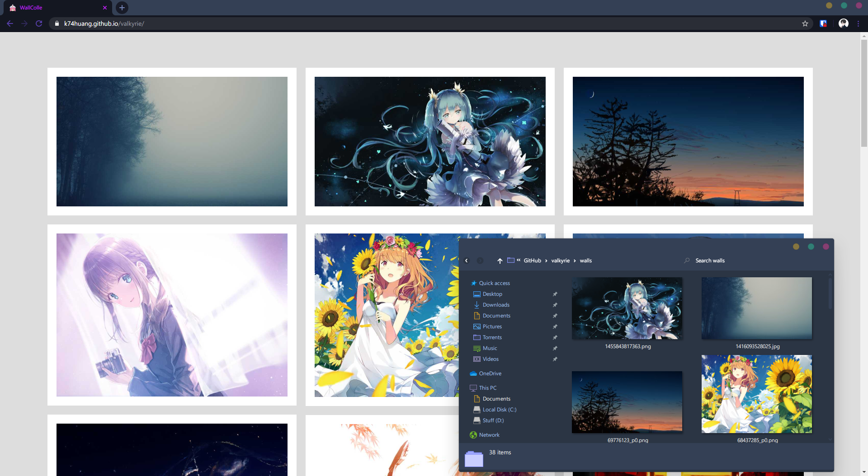868x476 pixels.
Task: Expand the hidden breadcrumb path chevrons
Action: 519,260
